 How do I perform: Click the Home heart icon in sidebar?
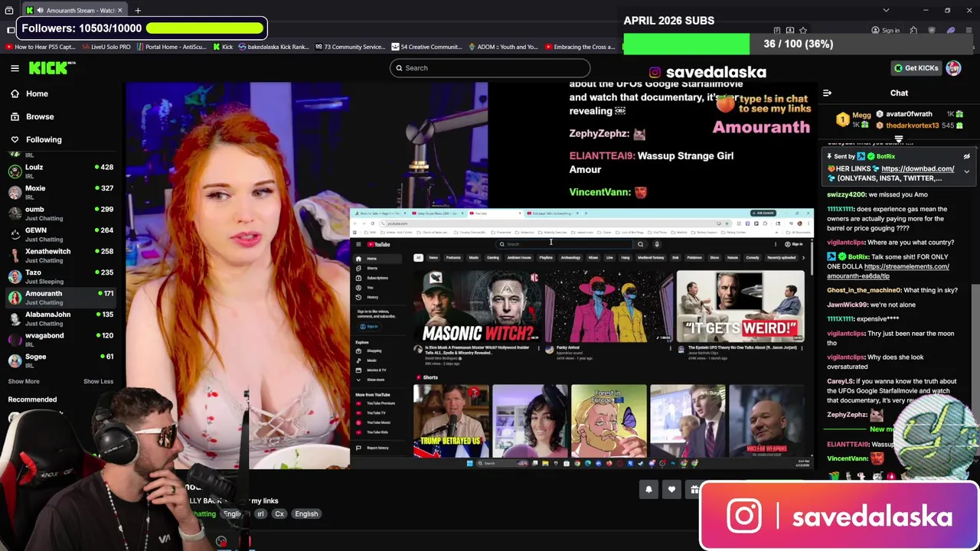(15, 93)
